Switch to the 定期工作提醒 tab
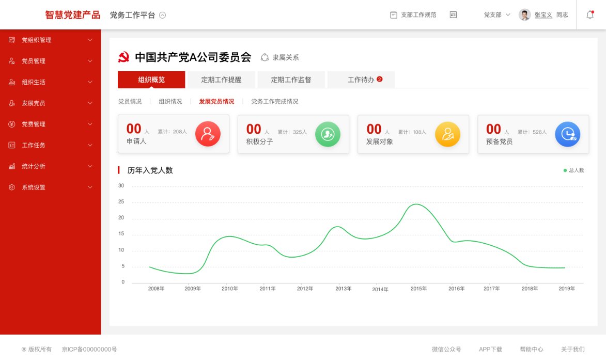 (222, 80)
